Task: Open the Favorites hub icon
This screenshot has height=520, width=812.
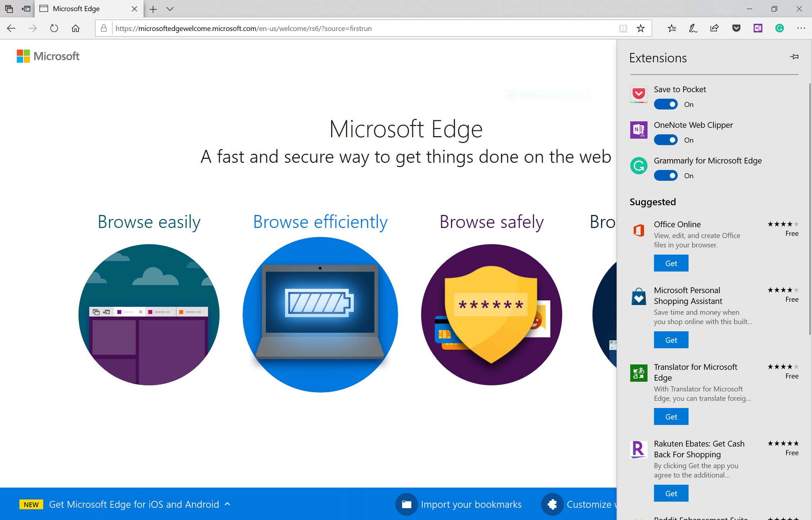Action: (x=672, y=28)
